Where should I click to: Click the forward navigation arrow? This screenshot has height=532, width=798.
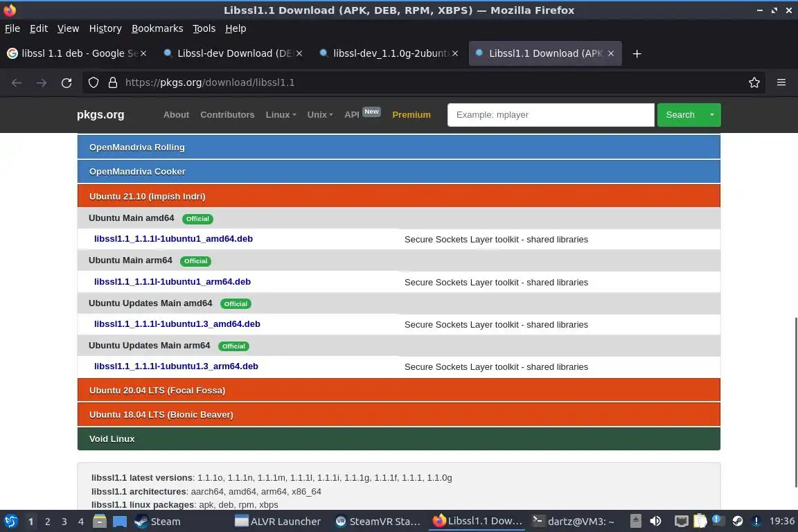(x=42, y=82)
